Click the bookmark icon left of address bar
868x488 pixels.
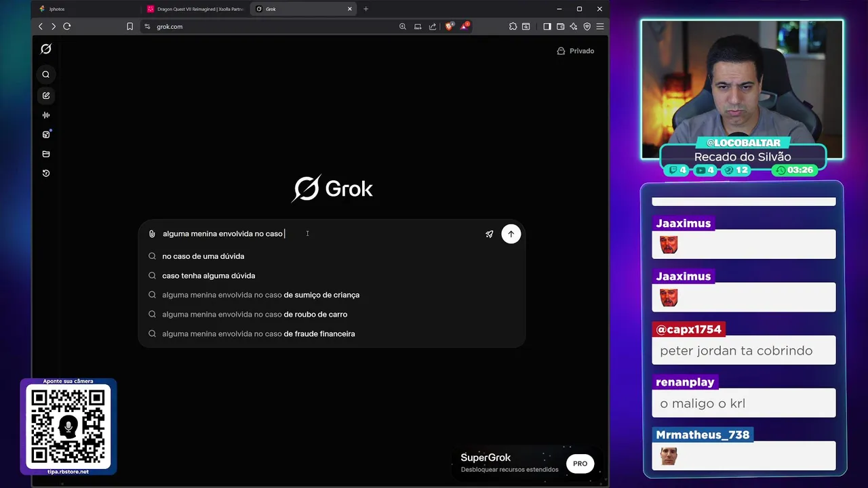[130, 26]
